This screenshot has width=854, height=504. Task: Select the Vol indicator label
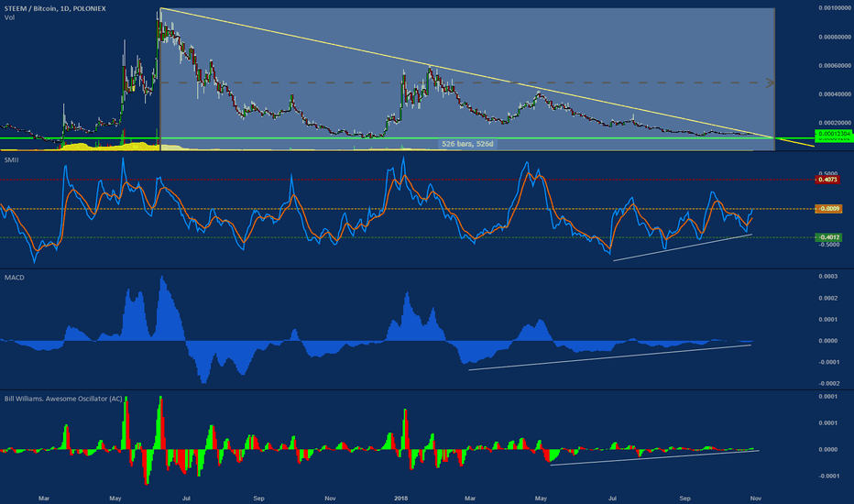click(x=9, y=18)
